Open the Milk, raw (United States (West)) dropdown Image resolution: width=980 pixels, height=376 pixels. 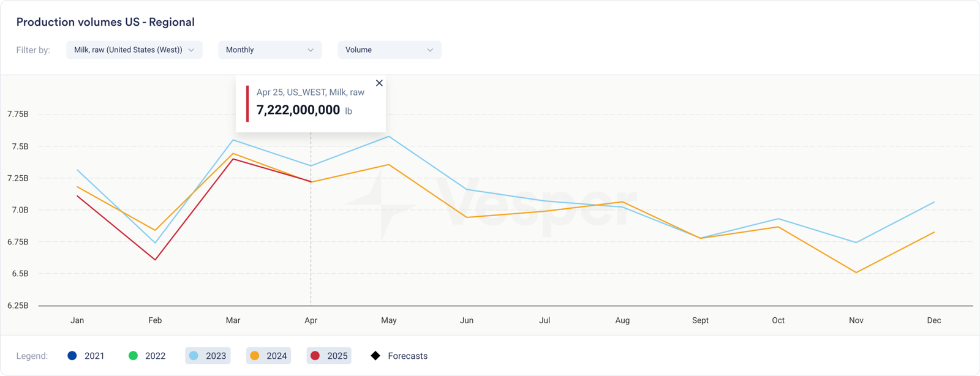tap(134, 50)
